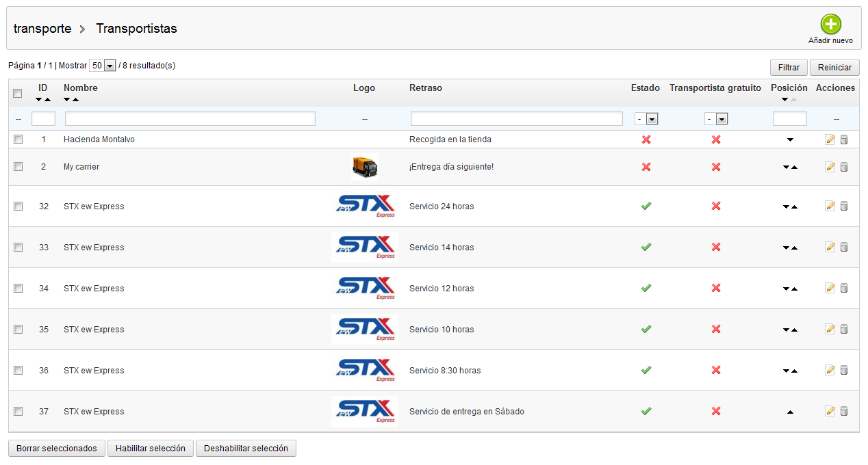Move Hacienda Montalvo position down
The image size is (868, 465).
[x=790, y=139]
